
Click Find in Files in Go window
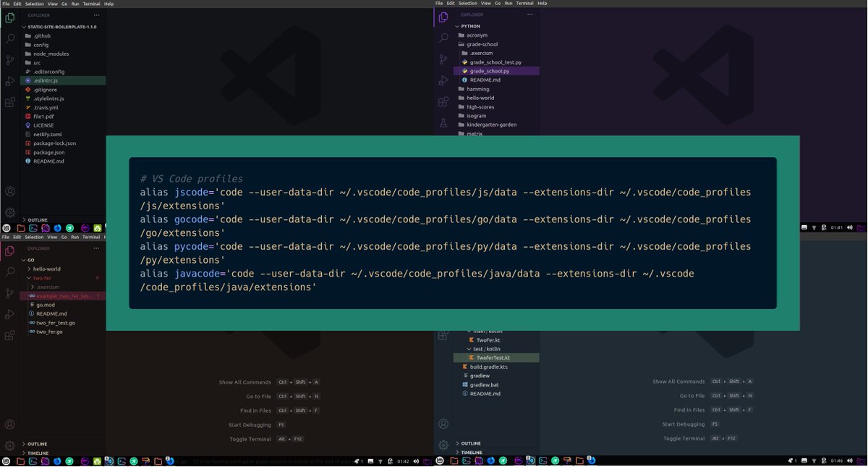coord(256,411)
